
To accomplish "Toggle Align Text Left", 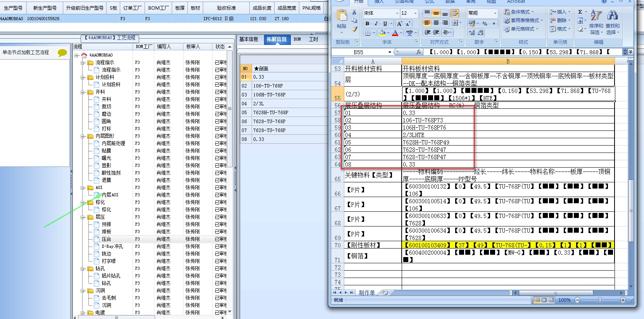I will coord(427,23).
